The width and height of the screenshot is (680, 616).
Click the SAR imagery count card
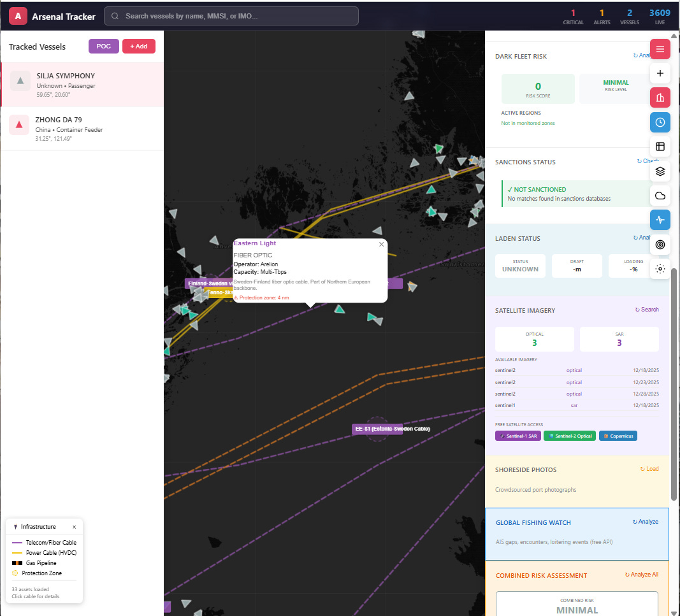tap(619, 339)
